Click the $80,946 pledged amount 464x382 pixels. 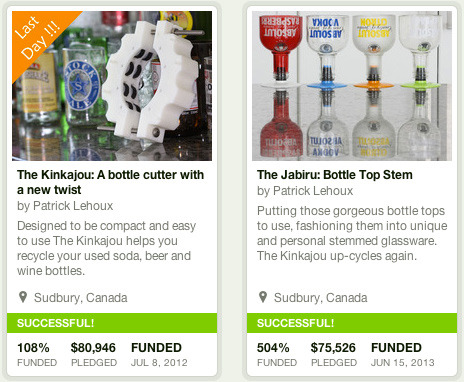[94, 354]
